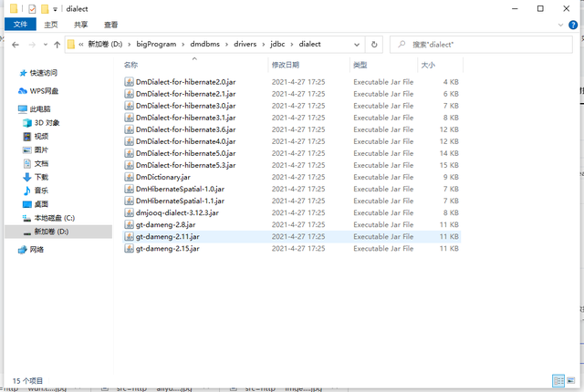Select 新加卷 (D:) in the sidebar

tap(51, 232)
